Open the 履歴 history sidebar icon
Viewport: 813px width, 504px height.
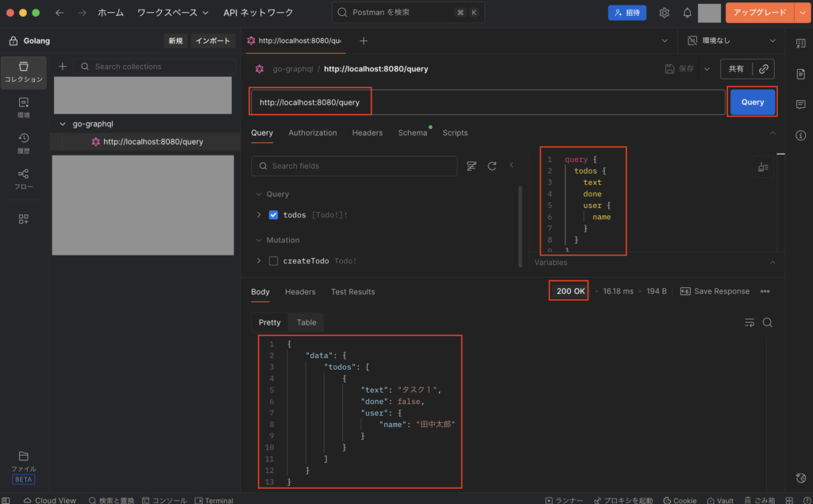tap(24, 142)
